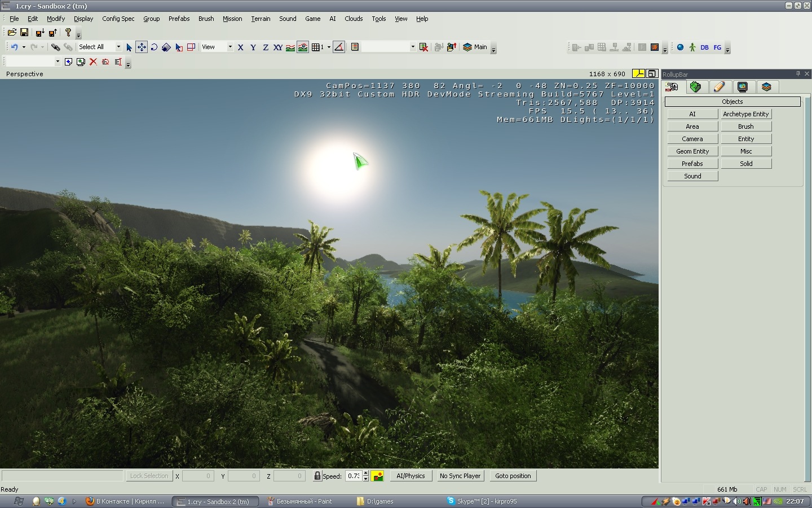Screen dimensions: 812x508
Task: Select the Rotate tool
Action: (154, 47)
